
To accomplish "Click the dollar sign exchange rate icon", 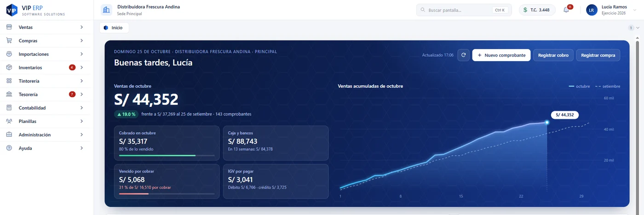I will (525, 10).
